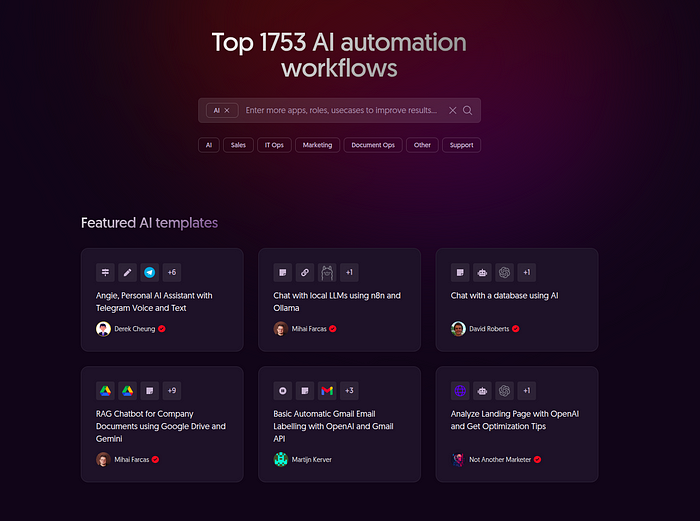This screenshot has height=521, width=700.
Task: Select the Other category chip
Action: (x=422, y=145)
